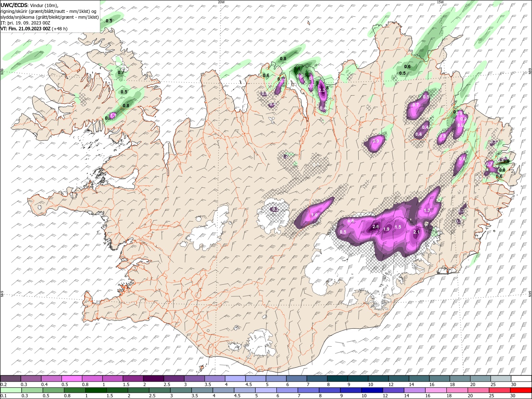Click the 2 swatch in the lower rain legend row
Image resolution: width=532 pixels, height=399 pixels.
pos(138,390)
